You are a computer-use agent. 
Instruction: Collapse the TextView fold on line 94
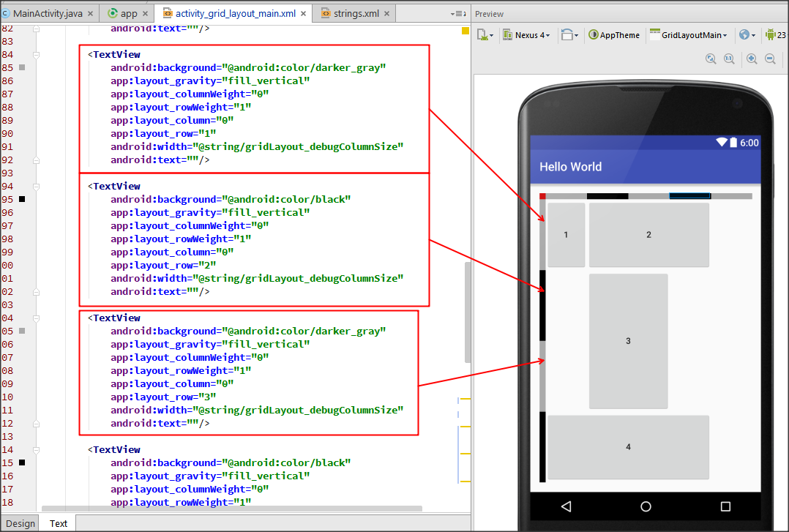click(x=37, y=187)
